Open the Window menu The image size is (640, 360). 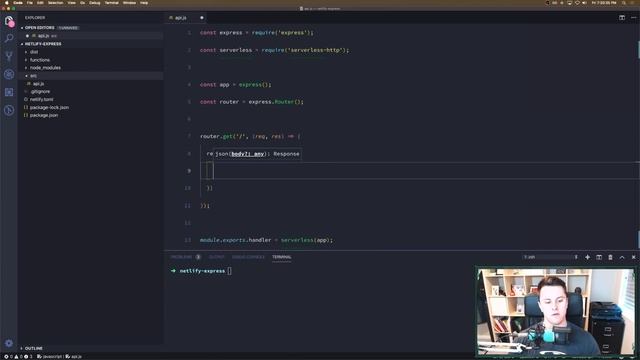[129, 3]
